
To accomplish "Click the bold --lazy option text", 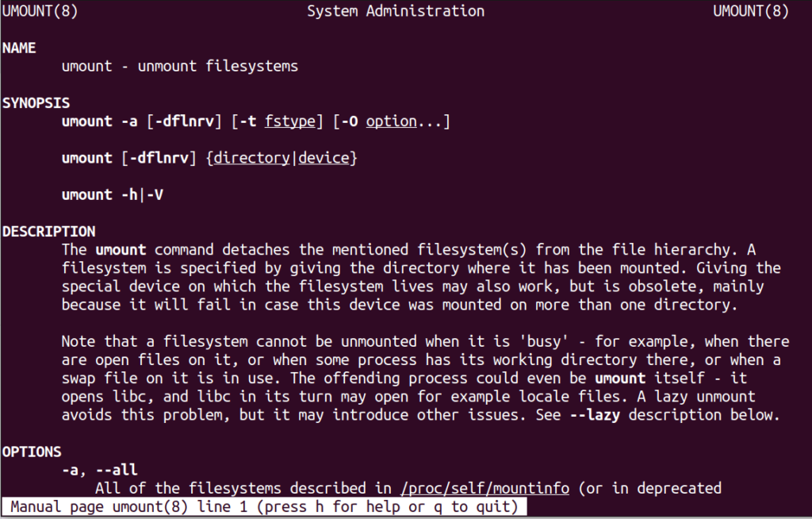I will pos(595,415).
